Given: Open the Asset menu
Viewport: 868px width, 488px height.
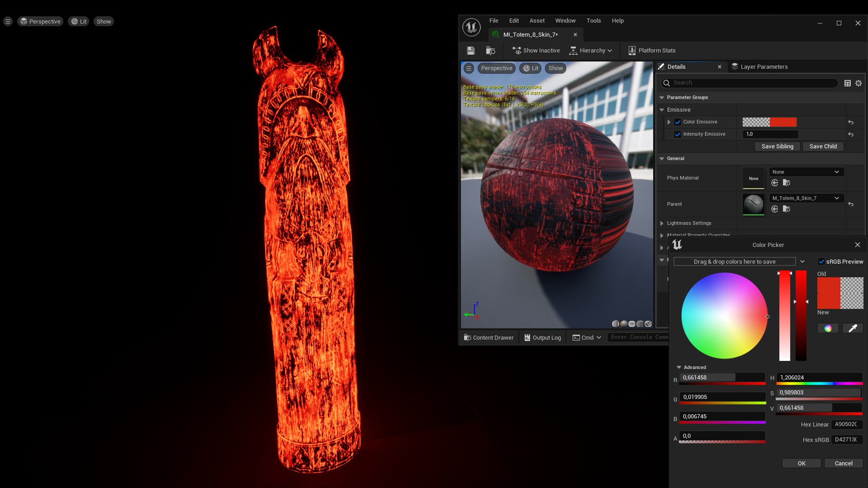Looking at the screenshot, I should pyautogui.click(x=537, y=21).
